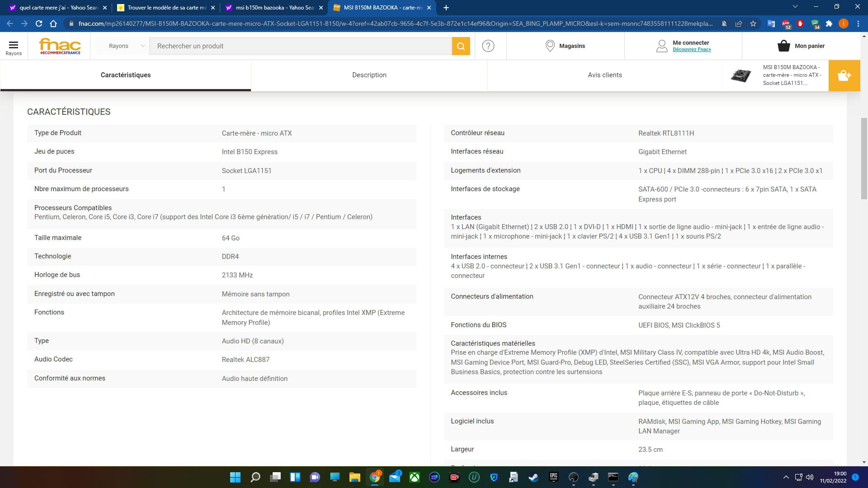Click the browser forward arrow
This screenshot has width=868, height=488.
(24, 23)
